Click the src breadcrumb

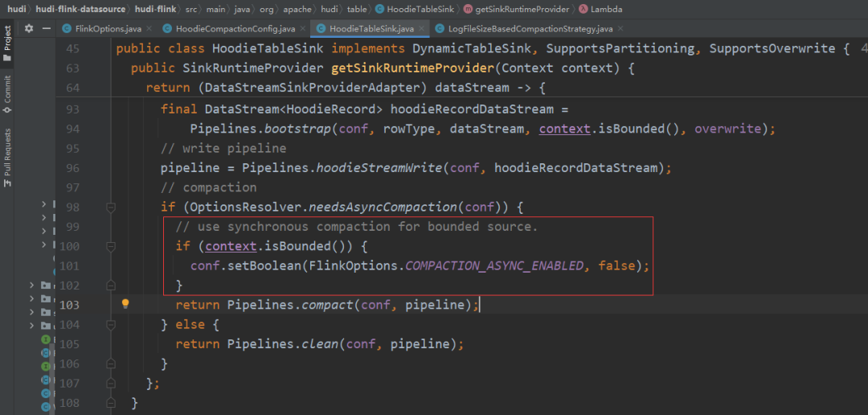pyautogui.click(x=191, y=9)
